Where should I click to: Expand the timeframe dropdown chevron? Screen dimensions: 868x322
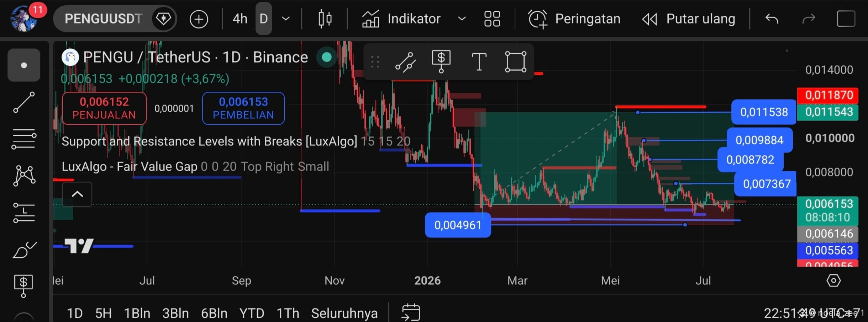point(286,18)
